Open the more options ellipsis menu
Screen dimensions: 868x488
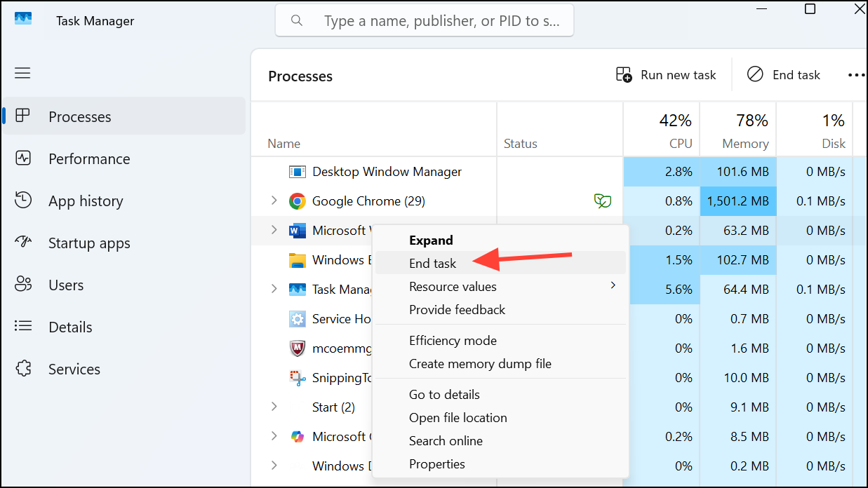pyautogui.click(x=856, y=75)
